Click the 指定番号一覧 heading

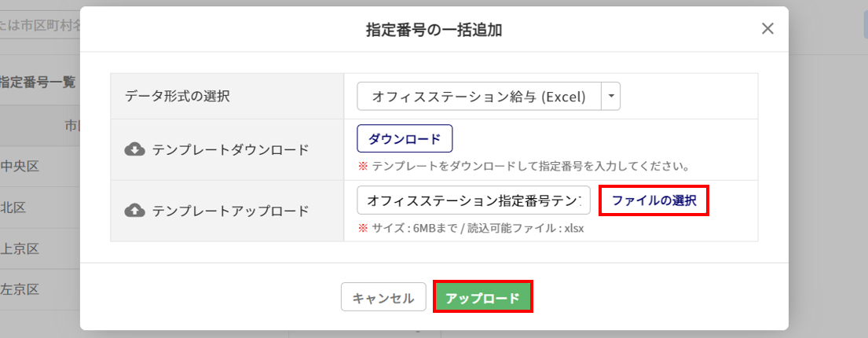pyautogui.click(x=38, y=82)
